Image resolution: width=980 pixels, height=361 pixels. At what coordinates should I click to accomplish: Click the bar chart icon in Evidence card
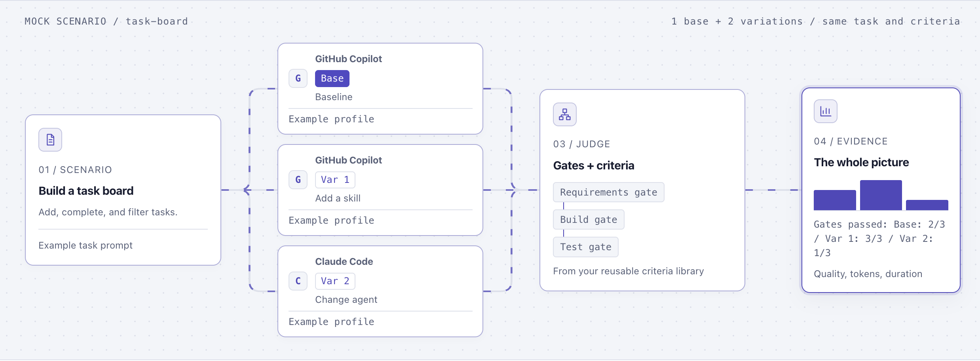(x=826, y=111)
